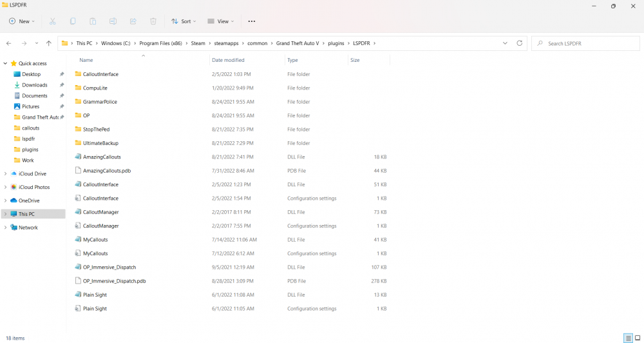Click the OneDrive cloud icon in sidebar
This screenshot has height=343, width=644.
[14, 201]
